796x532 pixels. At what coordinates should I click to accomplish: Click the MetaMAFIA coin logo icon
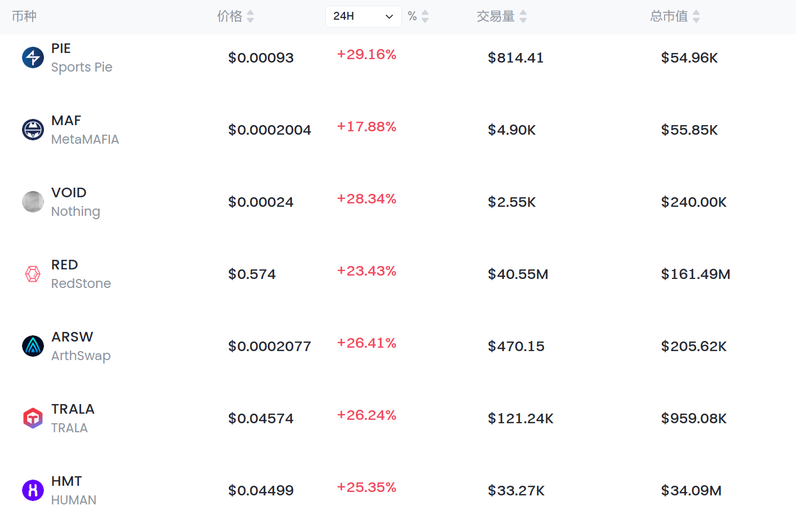tap(33, 130)
